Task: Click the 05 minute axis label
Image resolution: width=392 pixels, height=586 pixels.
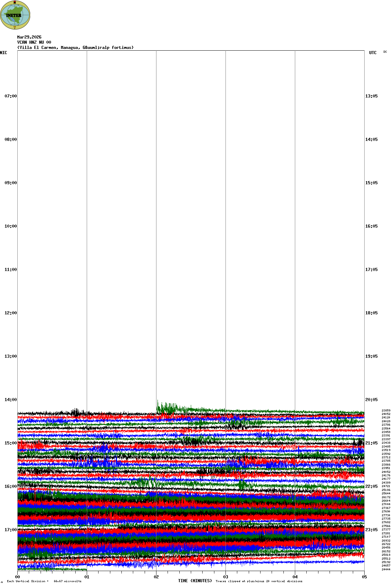Action: point(364,577)
